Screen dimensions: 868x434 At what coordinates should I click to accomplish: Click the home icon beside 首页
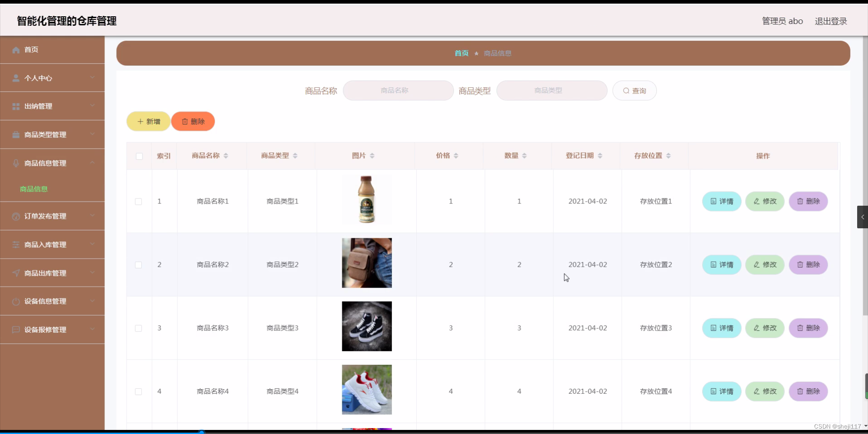(x=16, y=50)
